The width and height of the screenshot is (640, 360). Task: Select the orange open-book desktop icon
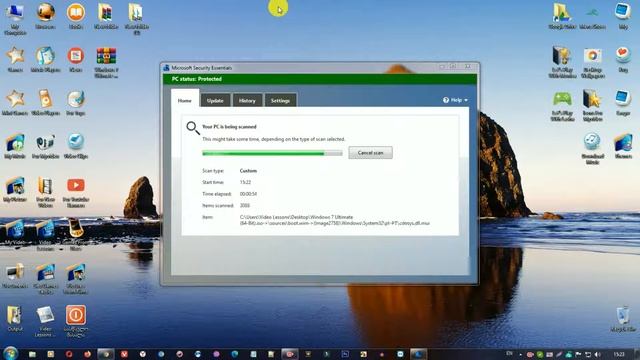tap(76, 12)
